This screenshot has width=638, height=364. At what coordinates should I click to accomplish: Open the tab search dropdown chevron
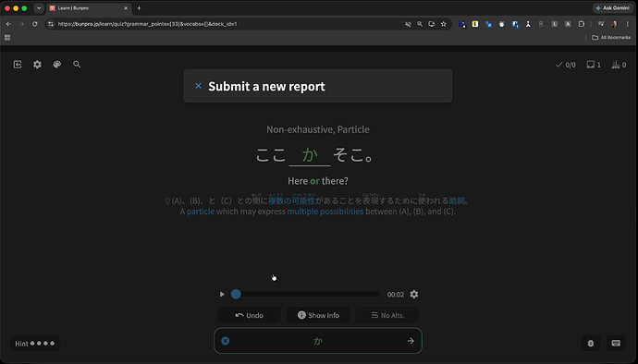pyautogui.click(x=39, y=8)
